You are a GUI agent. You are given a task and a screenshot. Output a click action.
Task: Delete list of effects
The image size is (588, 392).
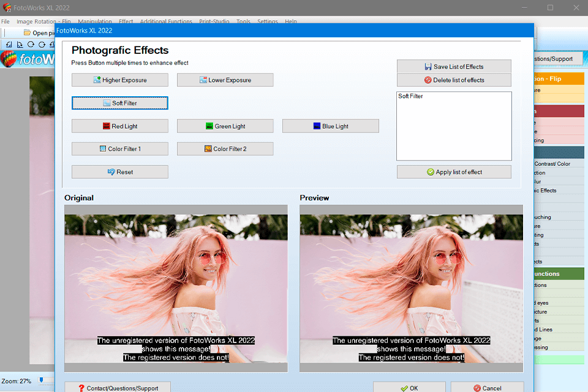point(454,80)
